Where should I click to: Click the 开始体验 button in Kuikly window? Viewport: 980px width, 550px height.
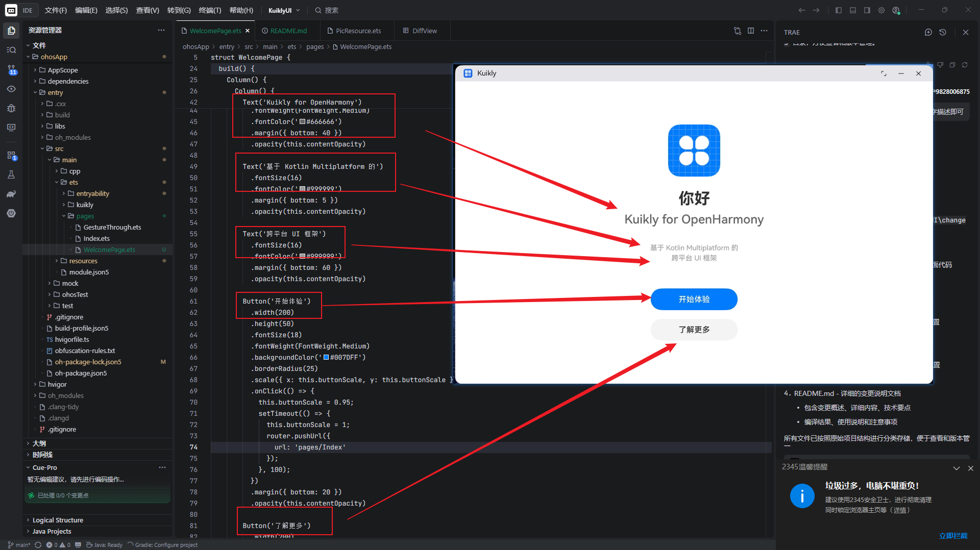[x=694, y=299]
